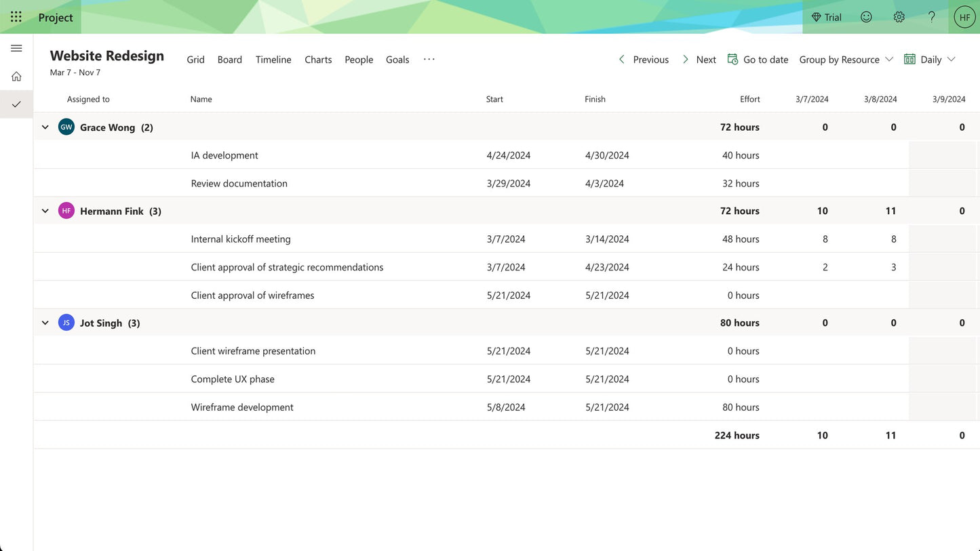Image resolution: width=980 pixels, height=551 pixels.
Task: Open the app launcher waffle icon
Action: tap(16, 17)
